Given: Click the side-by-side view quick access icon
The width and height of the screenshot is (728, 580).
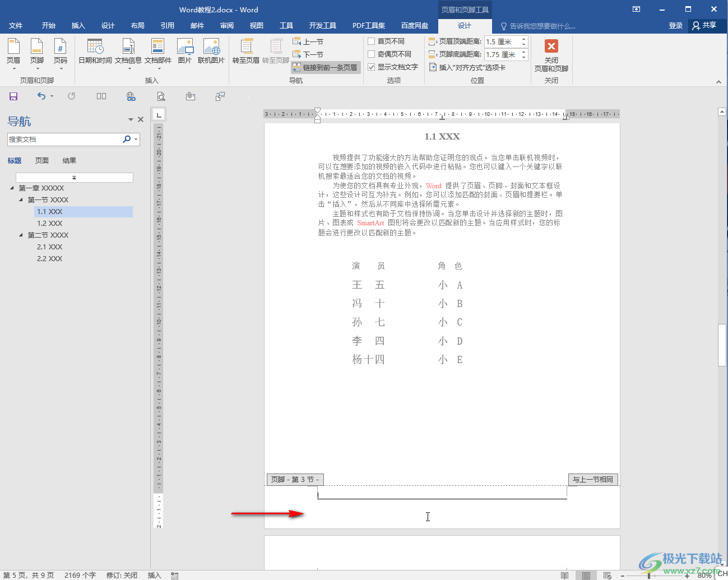Looking at the screenshot, I should [x=101, y=96].
